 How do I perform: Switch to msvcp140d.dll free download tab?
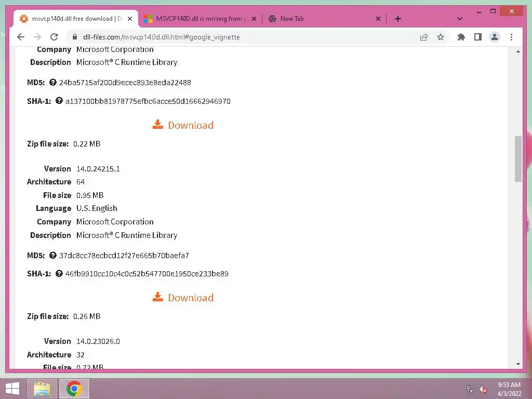pos(75,19)
